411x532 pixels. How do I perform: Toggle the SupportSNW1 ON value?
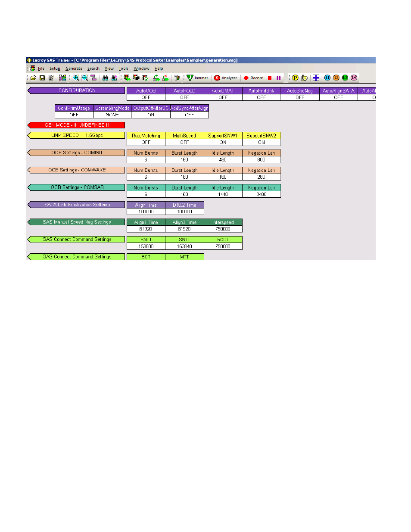point(223,142)
